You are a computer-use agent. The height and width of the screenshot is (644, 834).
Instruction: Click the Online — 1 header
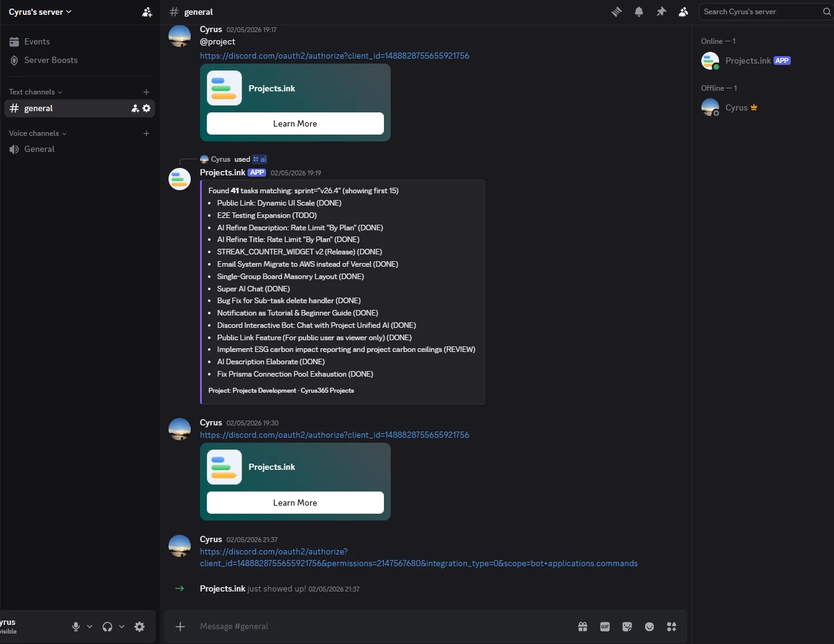(x=718, y=41)
